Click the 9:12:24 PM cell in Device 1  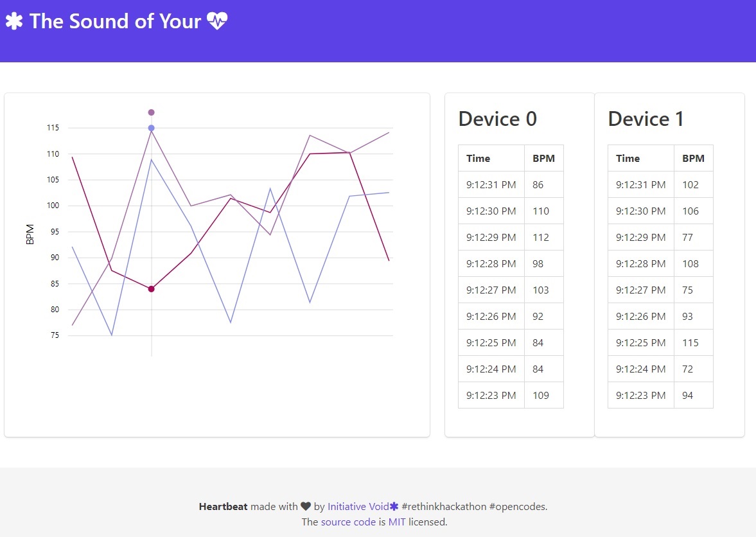pos(641,369)
